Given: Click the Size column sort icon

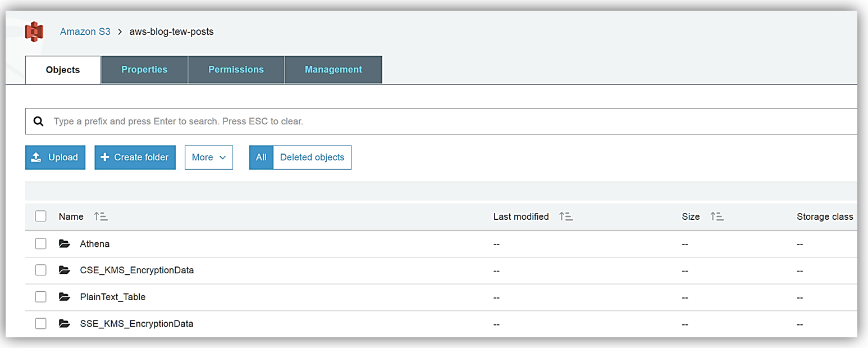Looking at the screenshot, I should 716,216.
